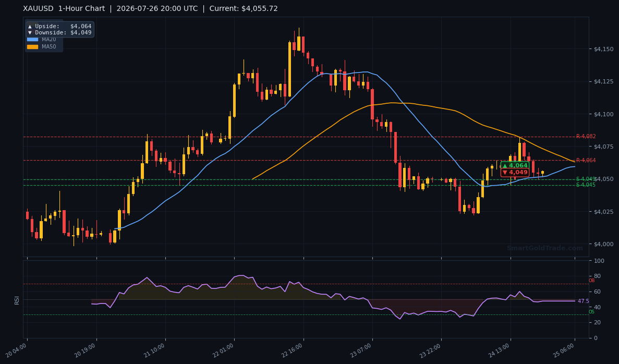
Task: Click the S 4,049 support label
Action: [586, 179]
